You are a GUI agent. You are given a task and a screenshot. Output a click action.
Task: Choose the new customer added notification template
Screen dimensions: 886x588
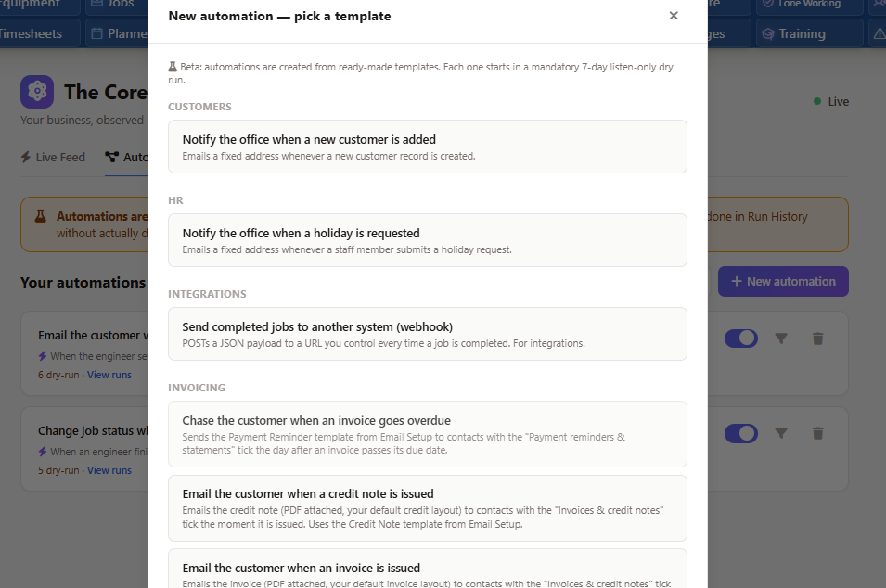pyautogui.click(x=427, y=147)
